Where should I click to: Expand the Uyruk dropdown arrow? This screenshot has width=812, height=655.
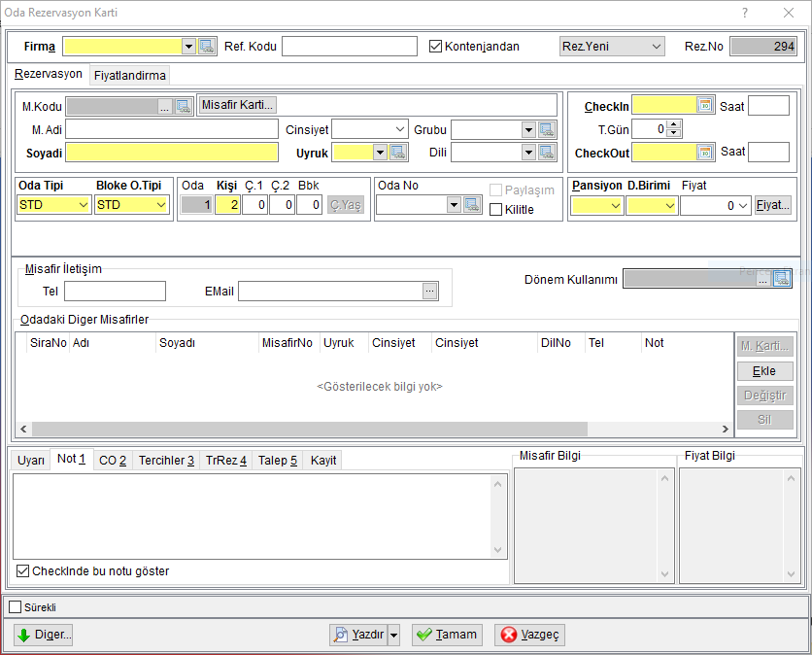381,153
